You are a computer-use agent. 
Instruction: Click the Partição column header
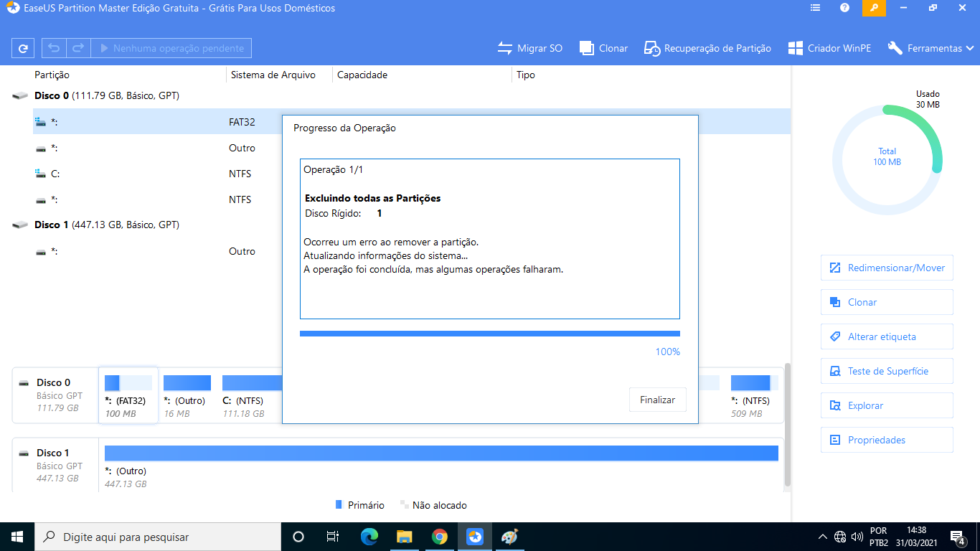(52, 75)
